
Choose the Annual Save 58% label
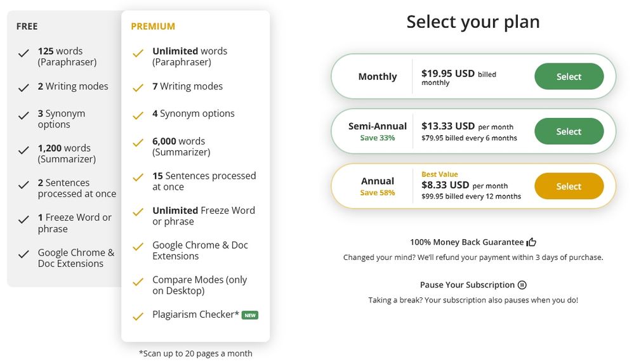[x=378, y=186]
